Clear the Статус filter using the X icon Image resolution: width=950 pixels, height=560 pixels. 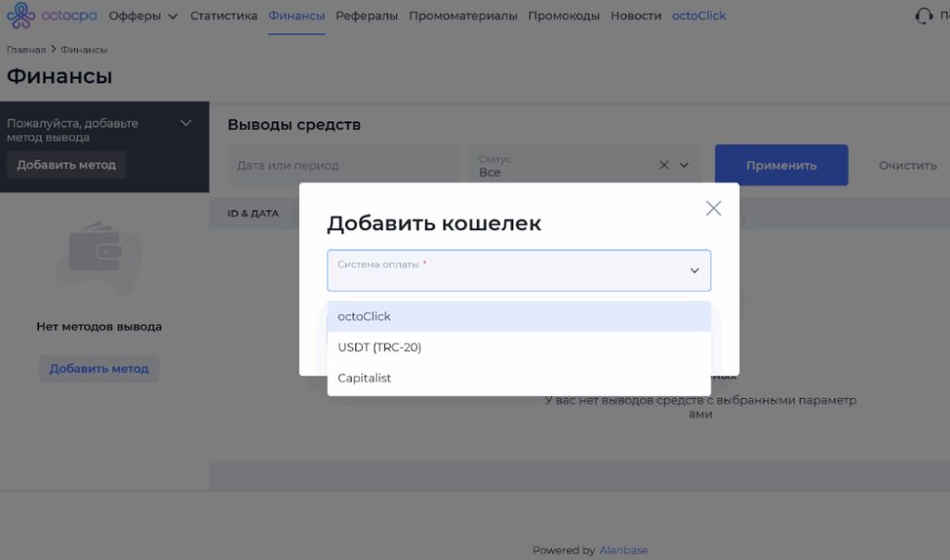tap(663, 164)
